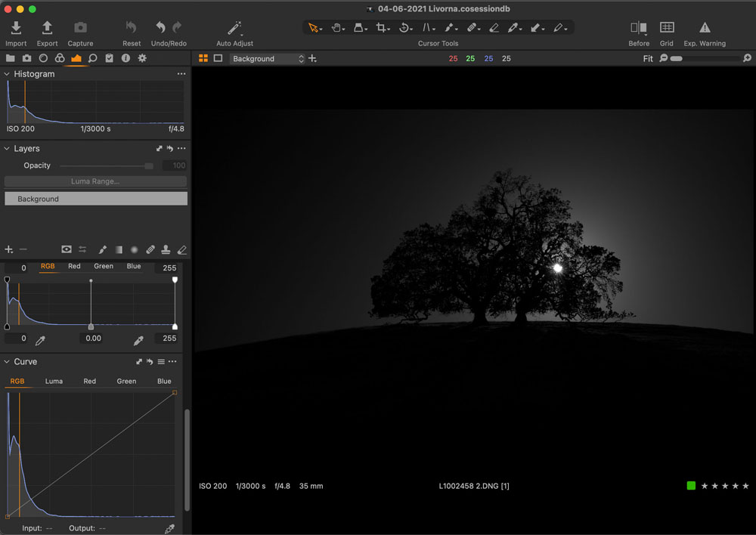Pick the Levels shadow eyedropper
Image resolution: width=756 pixels, height=535 pixels.
(41, 340)
